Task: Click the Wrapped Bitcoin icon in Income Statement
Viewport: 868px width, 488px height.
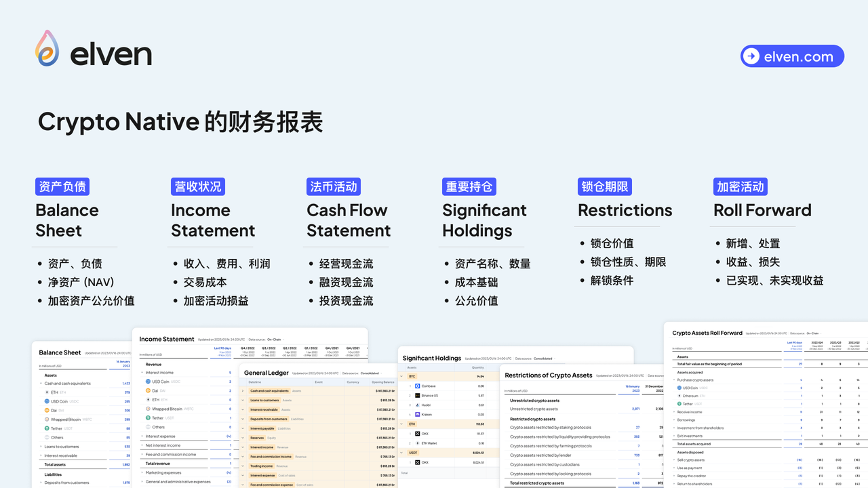Action: coord(148,409)
